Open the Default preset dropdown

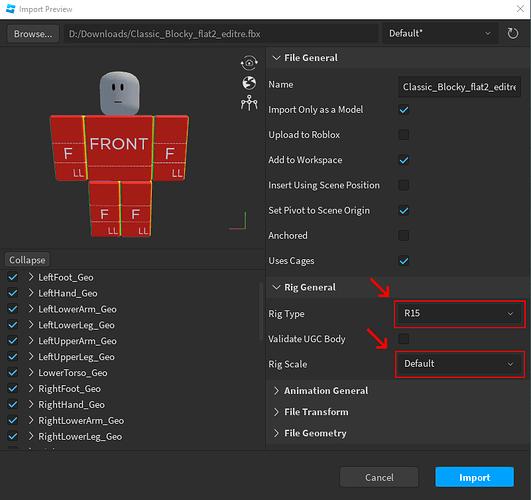[440, 34]
